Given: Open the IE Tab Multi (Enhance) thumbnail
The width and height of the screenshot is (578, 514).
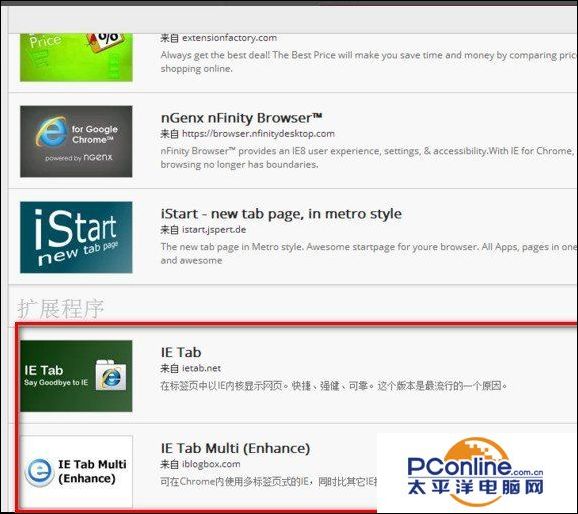Looking at the screenshot, I should tap(76, 472).
